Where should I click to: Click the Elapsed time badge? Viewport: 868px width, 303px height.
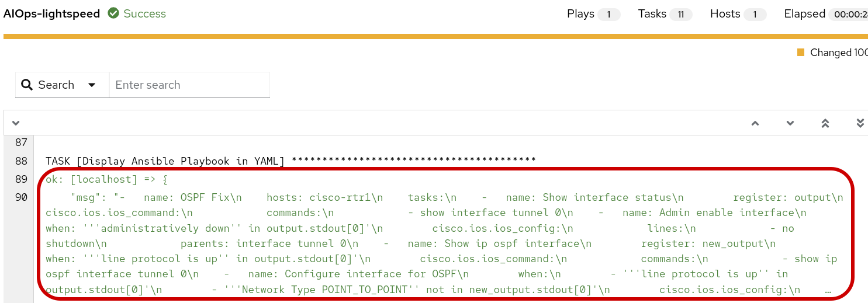pos(848,14)
